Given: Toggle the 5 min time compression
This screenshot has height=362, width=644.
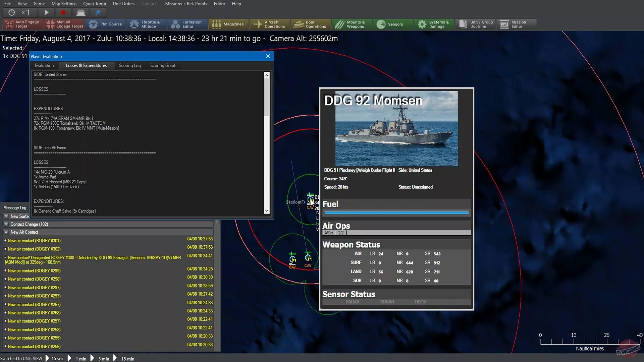Looking at the screenshot, I should pyautogui.click(x=104, y=358).
